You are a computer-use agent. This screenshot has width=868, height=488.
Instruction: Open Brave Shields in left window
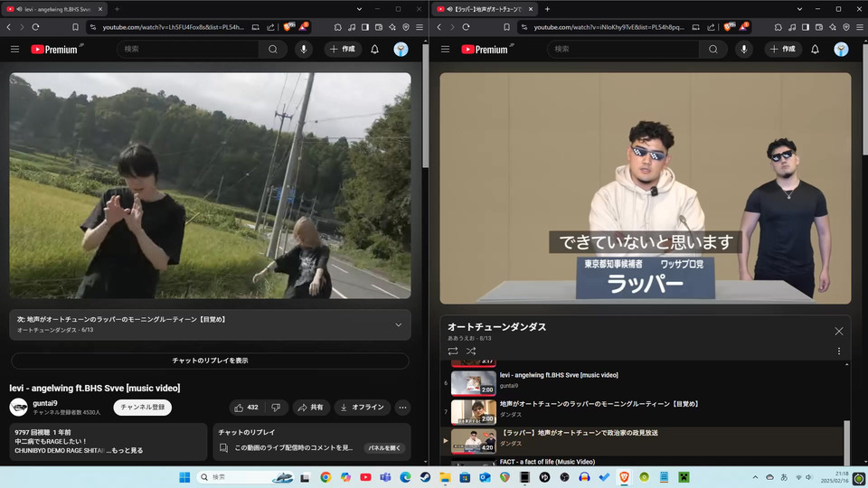(x=288, y=26)
